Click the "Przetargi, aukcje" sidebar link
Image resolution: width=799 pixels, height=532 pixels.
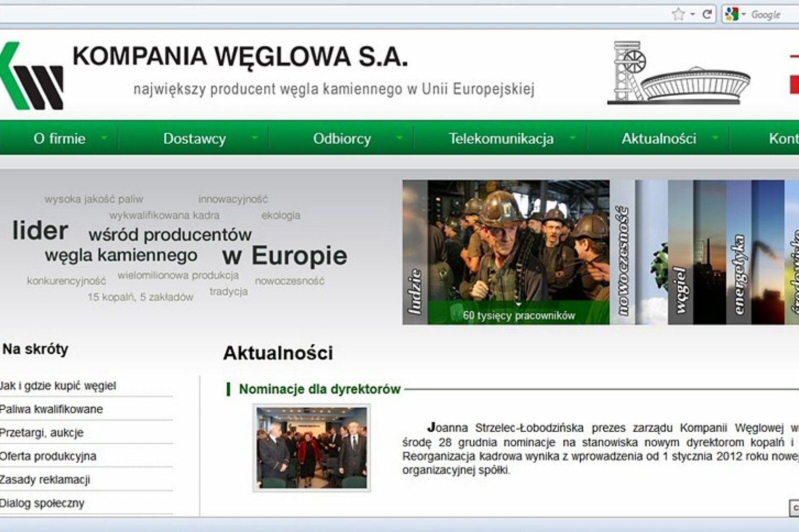41,433
